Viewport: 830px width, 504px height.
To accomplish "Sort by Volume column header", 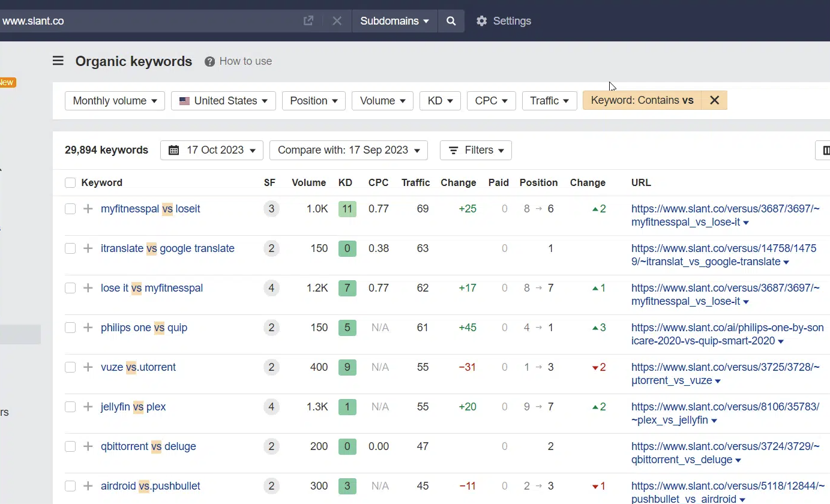I will pos(308,182).
